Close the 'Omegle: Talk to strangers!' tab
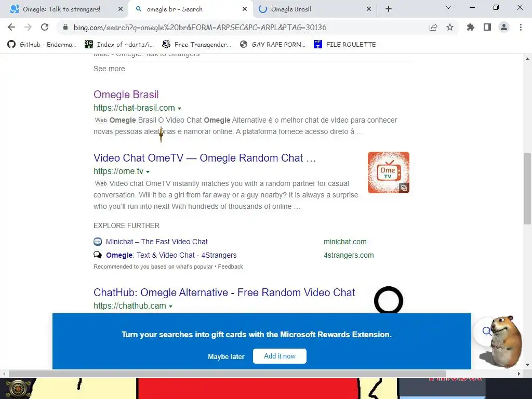Image resolution: width=532 pixels, height=399 pixels. click(121, 9)
